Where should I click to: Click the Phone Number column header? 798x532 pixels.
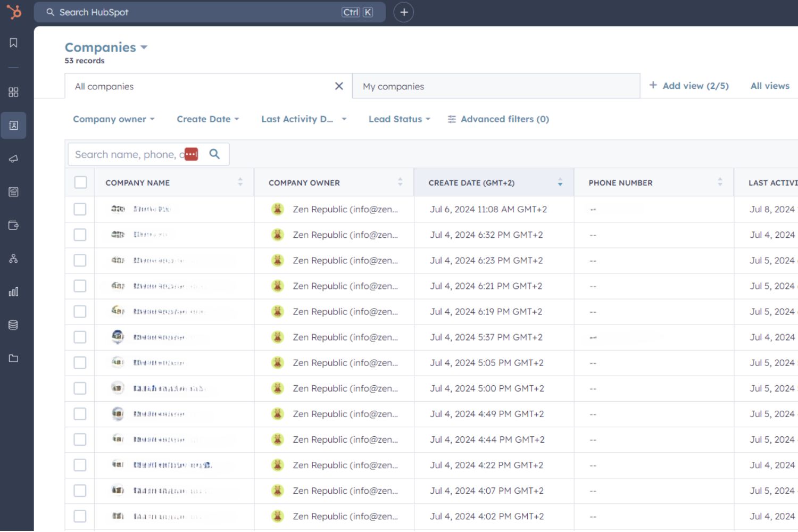620,182
